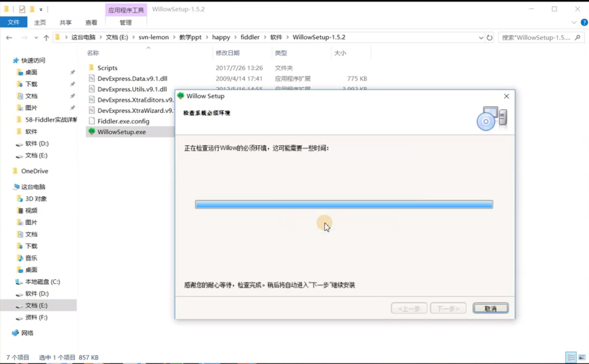
Task: Open address bar history dropdown
Action: pos(481,38)
